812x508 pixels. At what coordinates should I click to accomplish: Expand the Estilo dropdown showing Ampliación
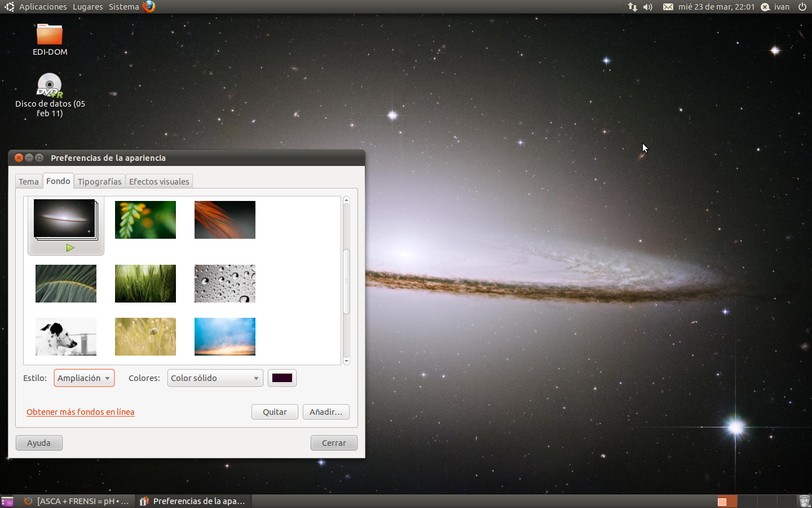(x=84, y=378)
